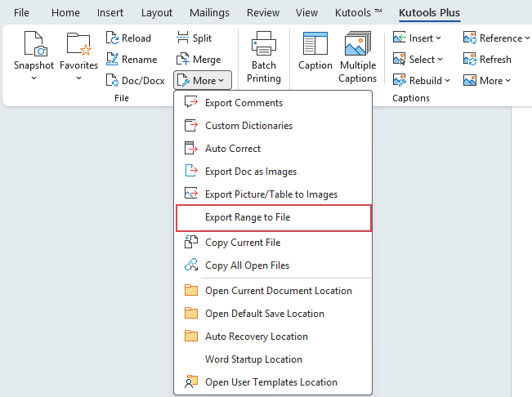Click the Custom Dictionaries export icon
This screenshot has height=397, width=532.
point(191,126)
